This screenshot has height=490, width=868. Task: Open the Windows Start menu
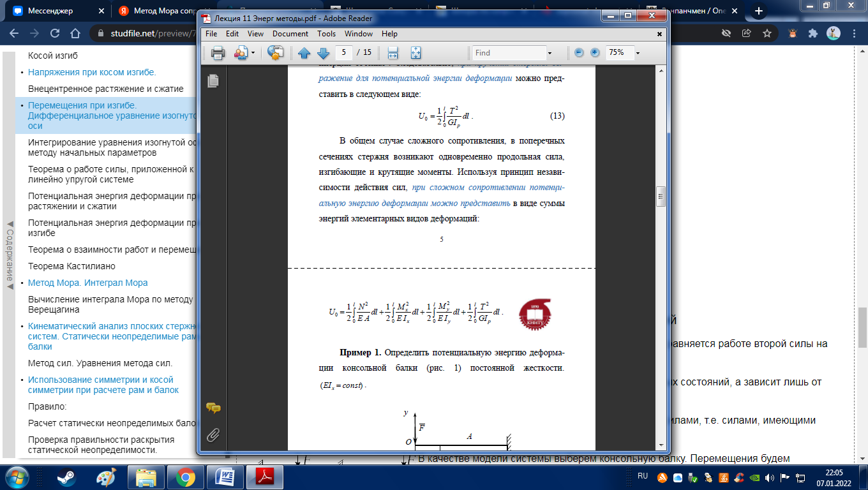(16, 477)
